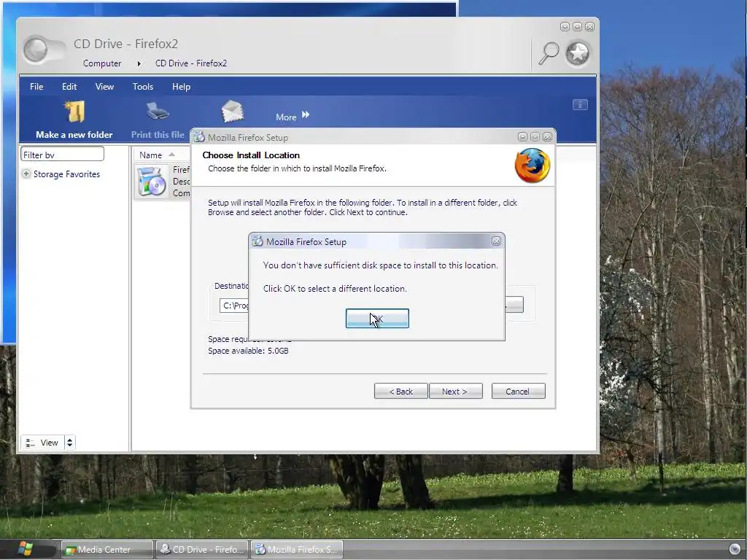The width and height of the screenshot is (747, 560).
Task: Open the Start menu
Action: tap(26, 548)
